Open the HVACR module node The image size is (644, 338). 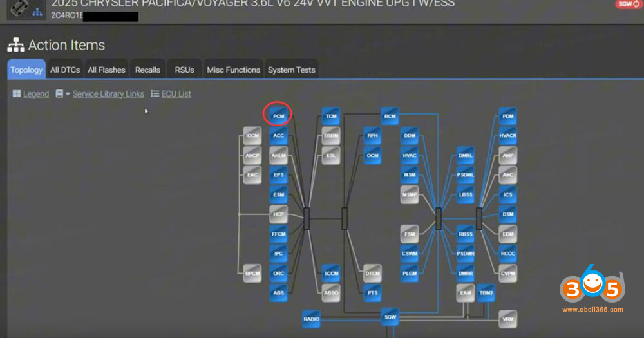(x=507, y=136)
